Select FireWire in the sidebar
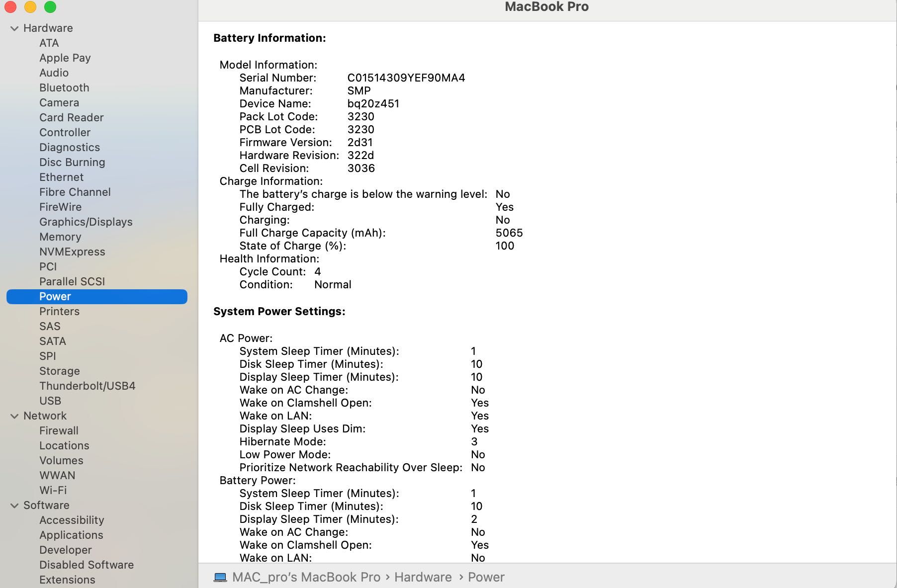 pyautogui.click(x=61, y=207)
